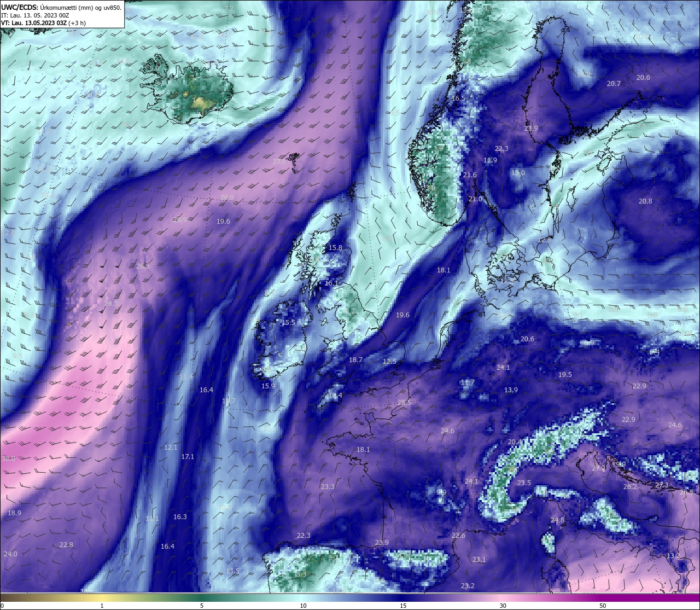Screen dimensions: 700x610
Task: Click the 15.9 value on the map
Action: pos(268,386)
